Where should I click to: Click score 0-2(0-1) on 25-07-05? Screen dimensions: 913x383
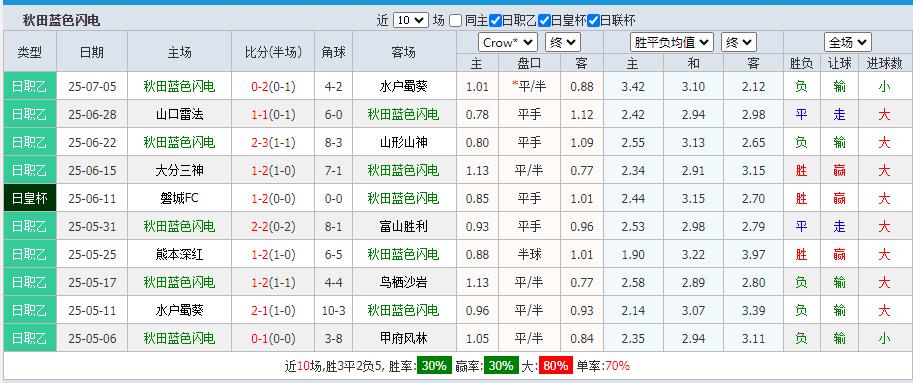click(273, 87)
